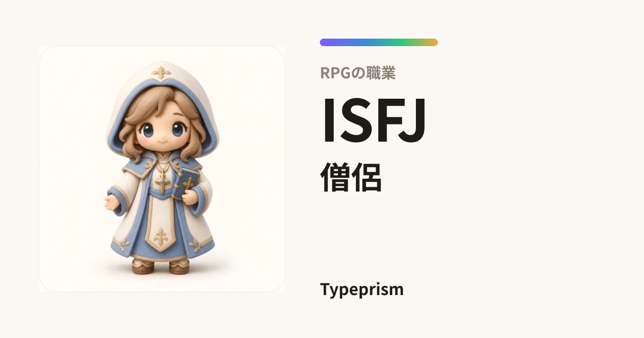The width and height of the screenshot is (644, 338).
Task: Click the gold emblem on the hood
Action: tap(160, 72)
